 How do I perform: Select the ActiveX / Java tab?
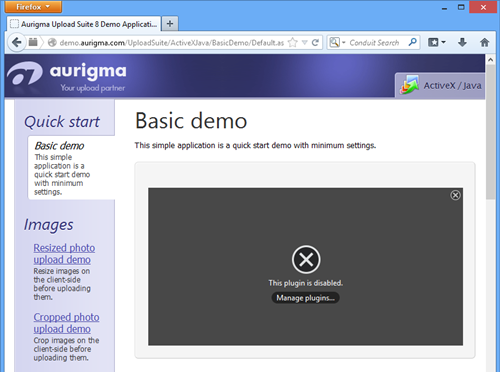pyautogui.click(x=440, y=85)
